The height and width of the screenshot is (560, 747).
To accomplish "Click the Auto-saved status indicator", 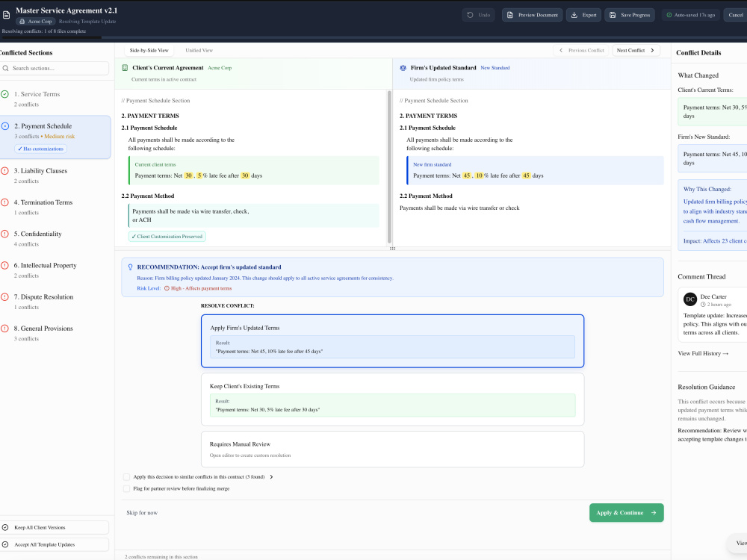I will pos(690,15).
